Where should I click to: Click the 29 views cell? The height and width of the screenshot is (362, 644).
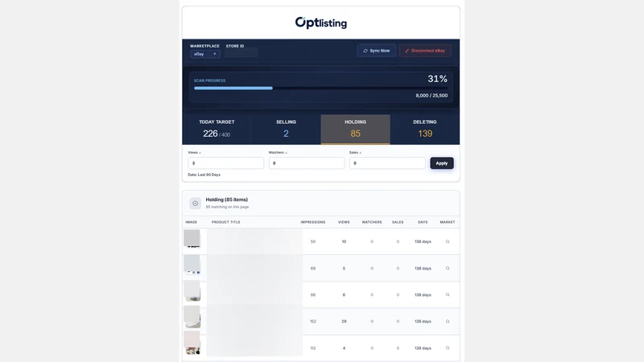coord(344,321)
